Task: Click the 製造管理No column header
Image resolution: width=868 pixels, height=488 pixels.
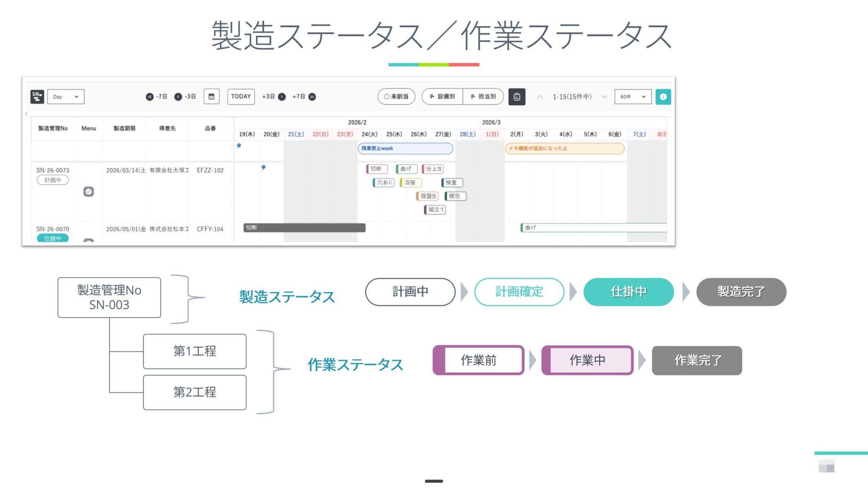Action: (53, 128)
